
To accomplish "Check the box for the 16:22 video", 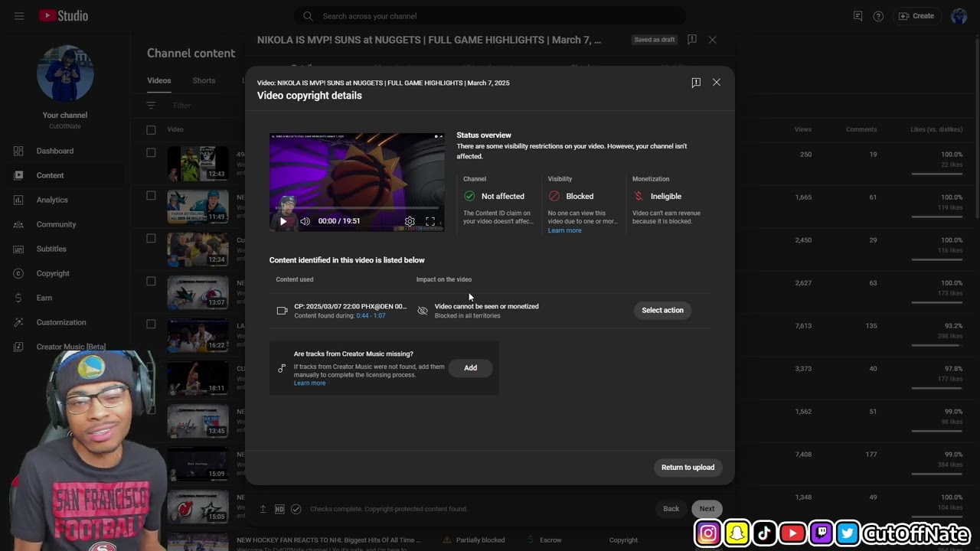I will 151,324.
